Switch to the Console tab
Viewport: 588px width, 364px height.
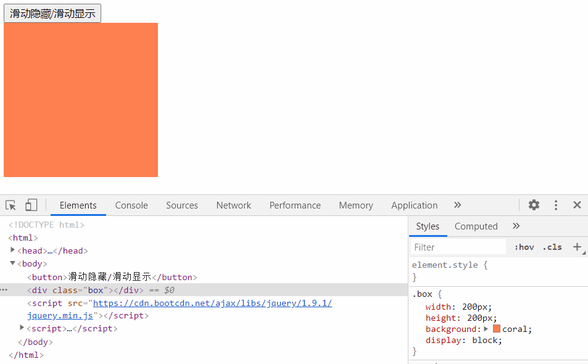coord(131,205)
